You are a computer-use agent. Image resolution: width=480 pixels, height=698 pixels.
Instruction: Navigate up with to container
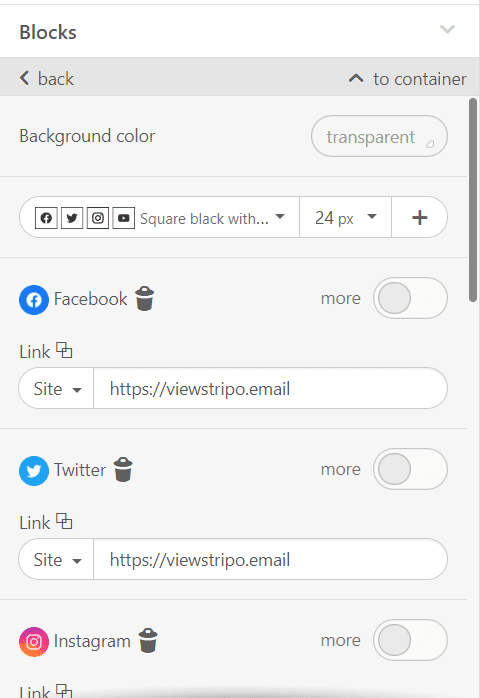click(407, 79)
